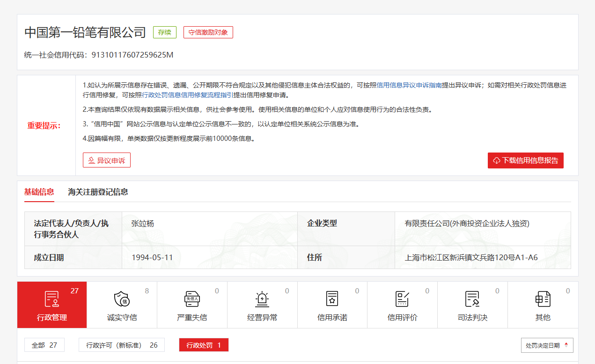Viewport: 595px width, 364px height.
Task: Select the 经营异常 alarm icon
Action: (x=262, y=298)
